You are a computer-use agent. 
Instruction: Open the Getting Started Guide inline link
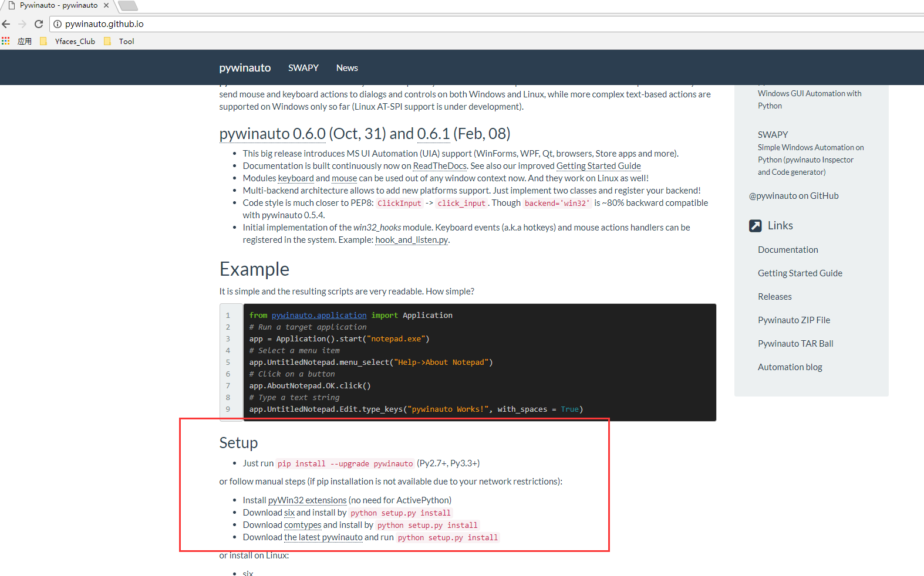598,166
